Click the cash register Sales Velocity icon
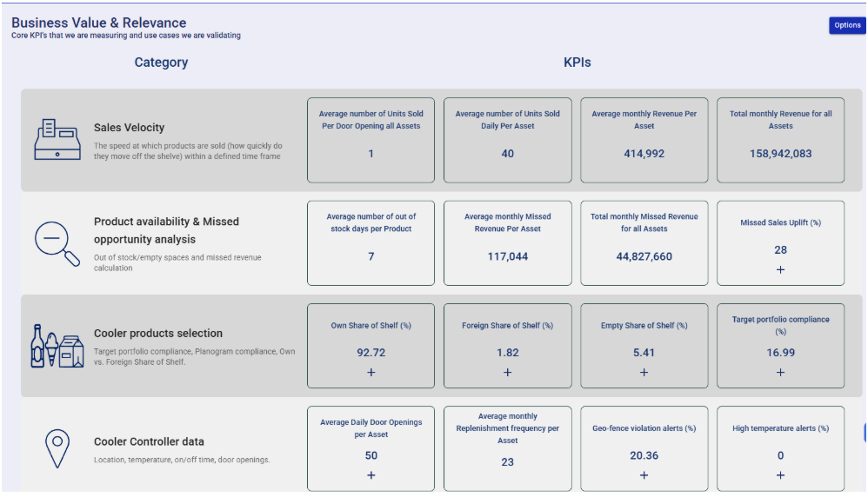Viewport: 868px width, 497px height. [57, 140]
